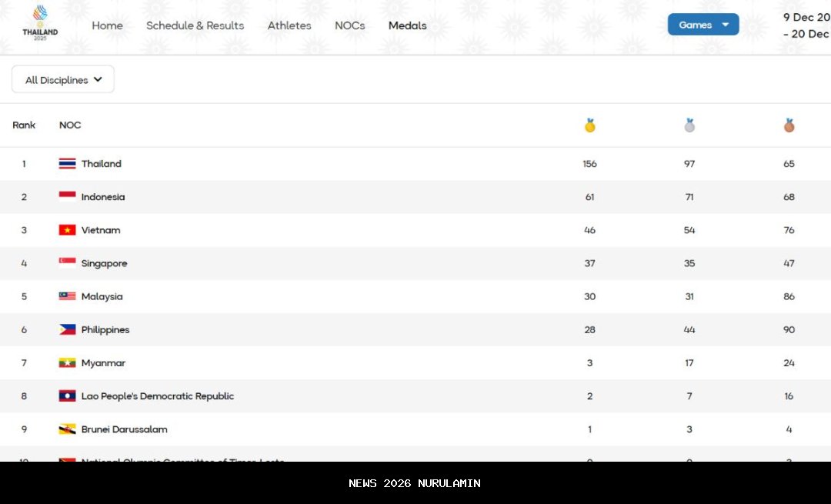The width and height of the screenshot is (831, 504).
Task: Click the gold medal column icon
Action: 590,125
